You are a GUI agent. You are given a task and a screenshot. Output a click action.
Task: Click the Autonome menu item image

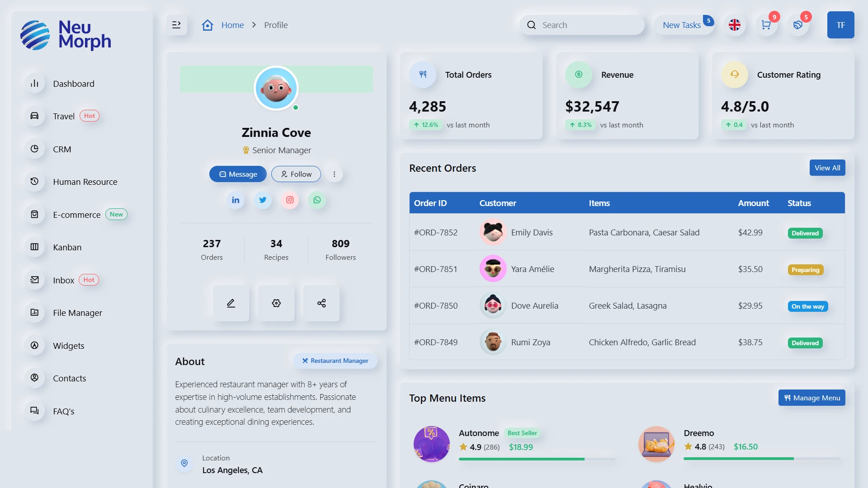(432, 444)
